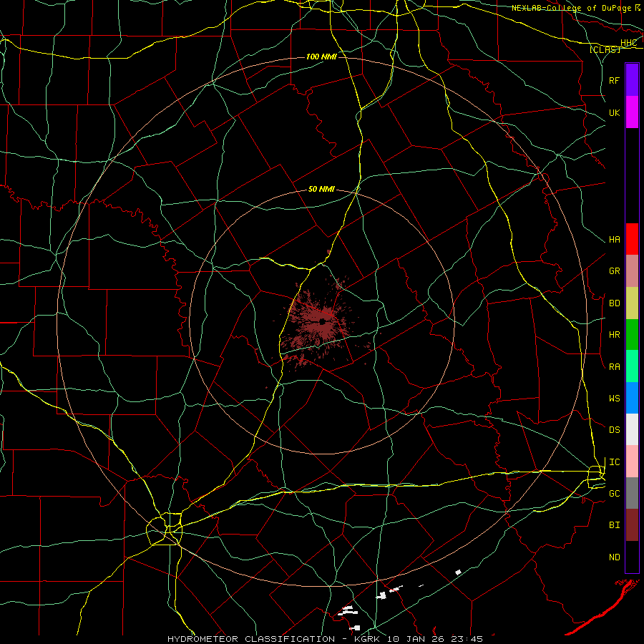The height and width of the screenshot is (644, 644).
Task: Click the DS legend label
Action: [x=614, y=429]
